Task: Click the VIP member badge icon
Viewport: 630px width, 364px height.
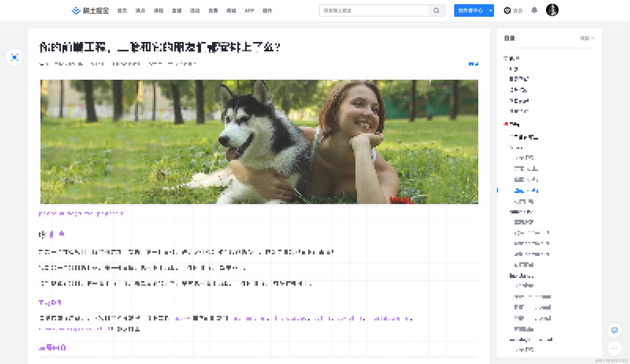Action: point(507,10)
